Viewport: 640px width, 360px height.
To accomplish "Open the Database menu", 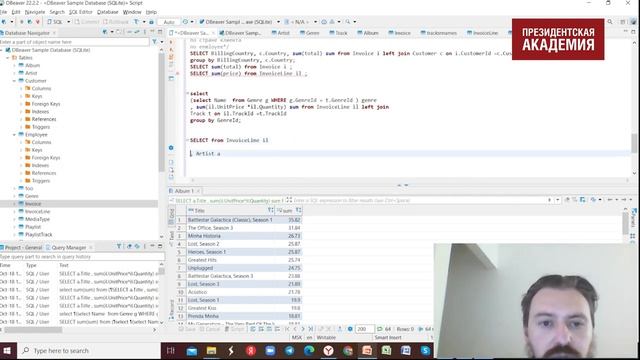I will click(x=107, y=12).
